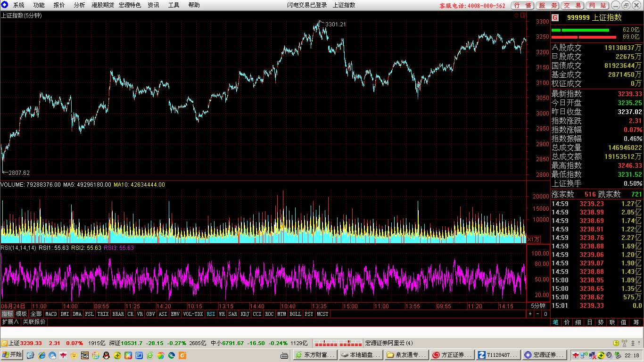Select the 势 tab in right panel
The height and width of the screenshot is (362, 644).
[x=601, y=322]
